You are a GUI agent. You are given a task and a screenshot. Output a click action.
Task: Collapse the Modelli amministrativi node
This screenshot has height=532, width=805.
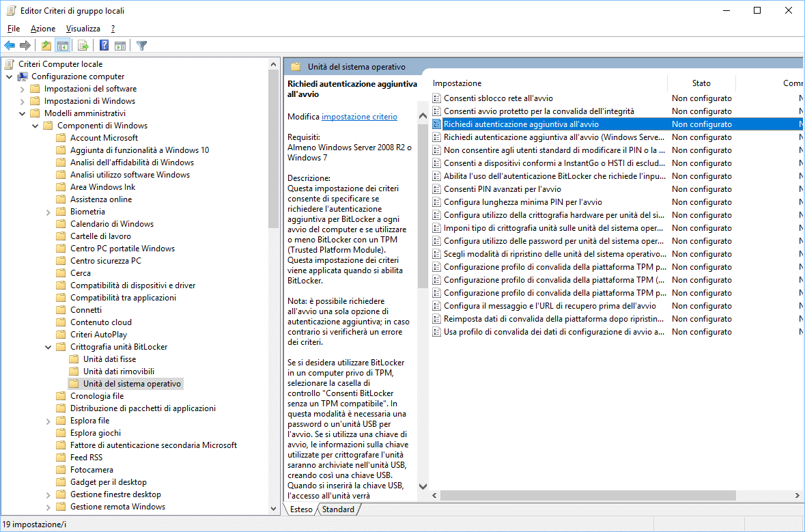click(x=22, y=113)
